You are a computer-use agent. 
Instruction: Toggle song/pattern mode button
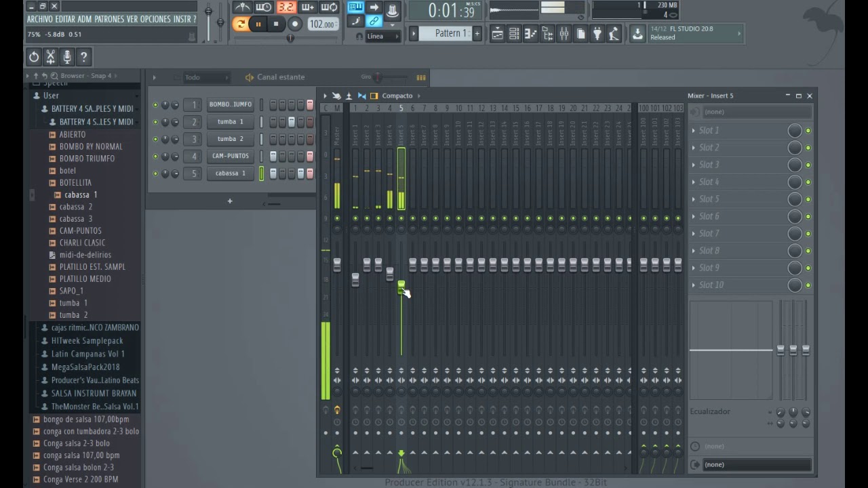click(241, 24)
